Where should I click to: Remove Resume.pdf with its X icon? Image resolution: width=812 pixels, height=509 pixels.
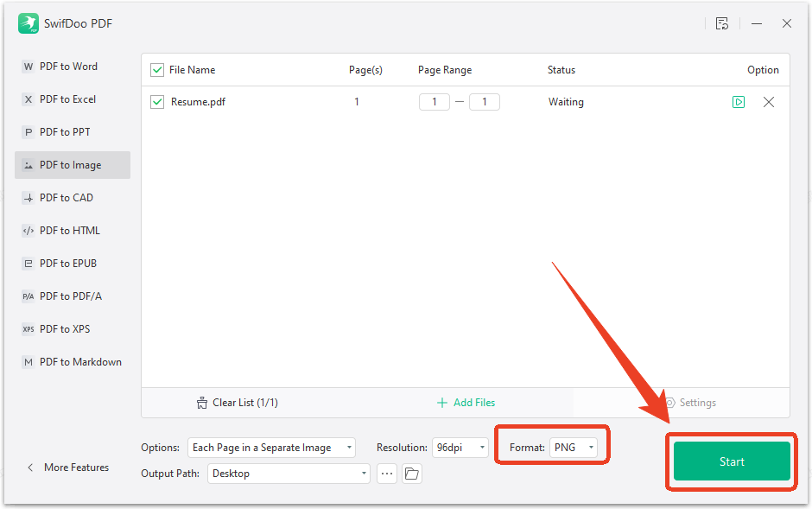point(769,102)
